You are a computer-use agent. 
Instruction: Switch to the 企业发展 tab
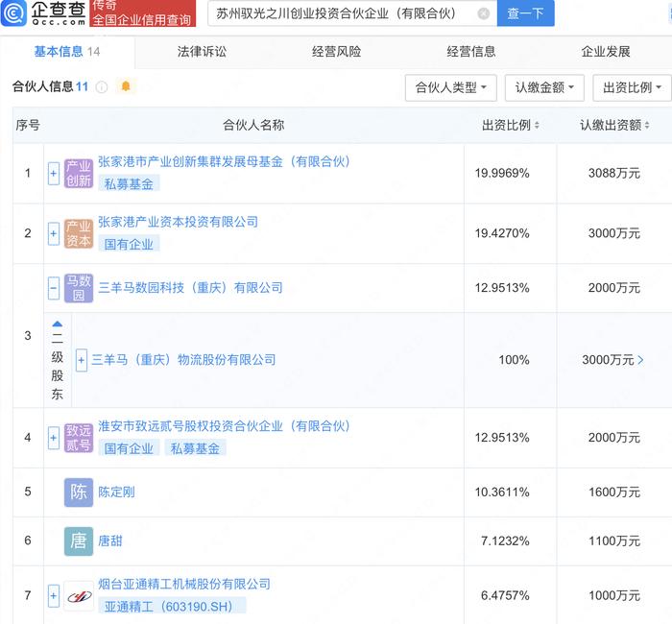click(606, 52)
